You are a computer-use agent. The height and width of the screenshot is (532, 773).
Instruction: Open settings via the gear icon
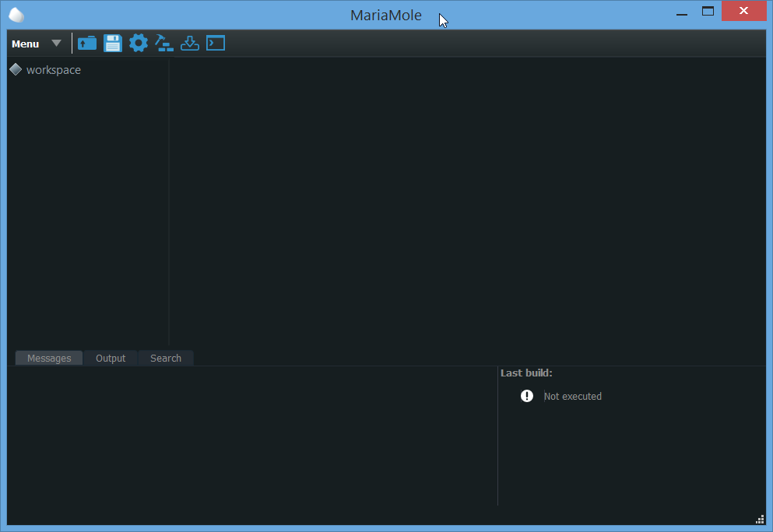click(139, 44)
